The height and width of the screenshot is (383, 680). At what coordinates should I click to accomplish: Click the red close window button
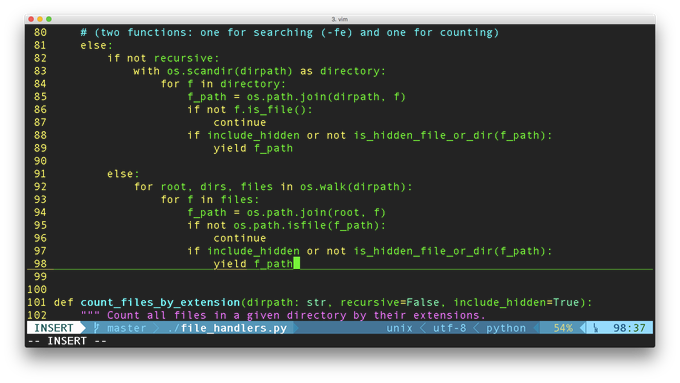31,19
